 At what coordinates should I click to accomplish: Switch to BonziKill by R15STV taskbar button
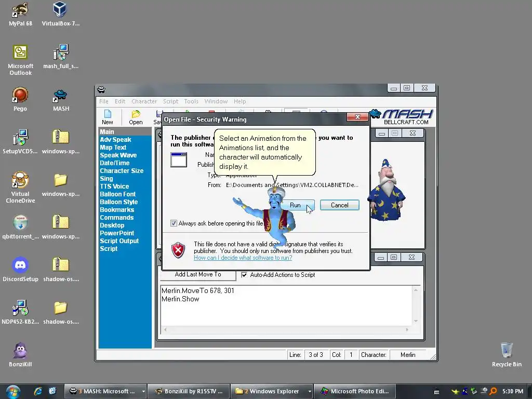189,391
